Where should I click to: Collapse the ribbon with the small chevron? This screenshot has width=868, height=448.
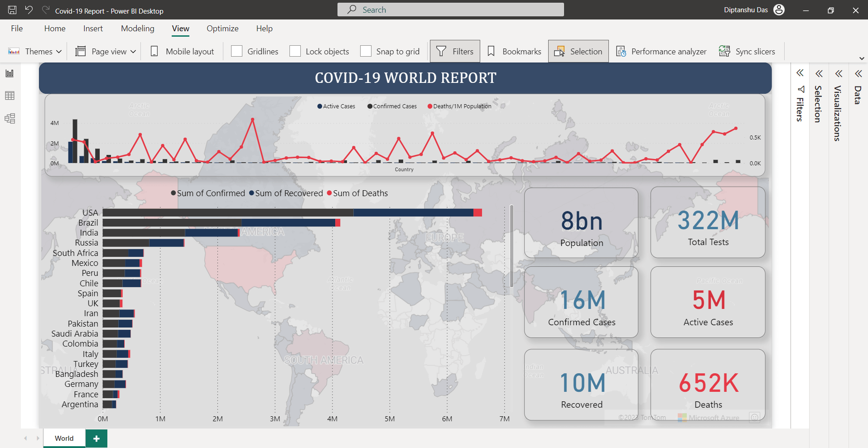[862, 58]
